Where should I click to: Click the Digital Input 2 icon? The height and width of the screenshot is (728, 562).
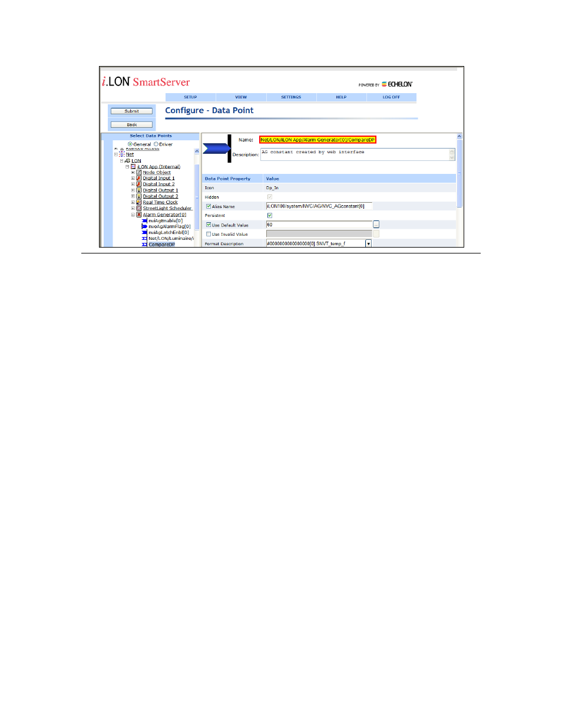click(x=139, y=184)
